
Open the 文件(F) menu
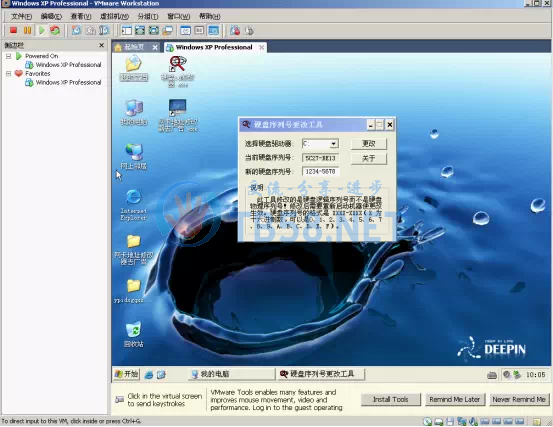[x=22, y=16]
